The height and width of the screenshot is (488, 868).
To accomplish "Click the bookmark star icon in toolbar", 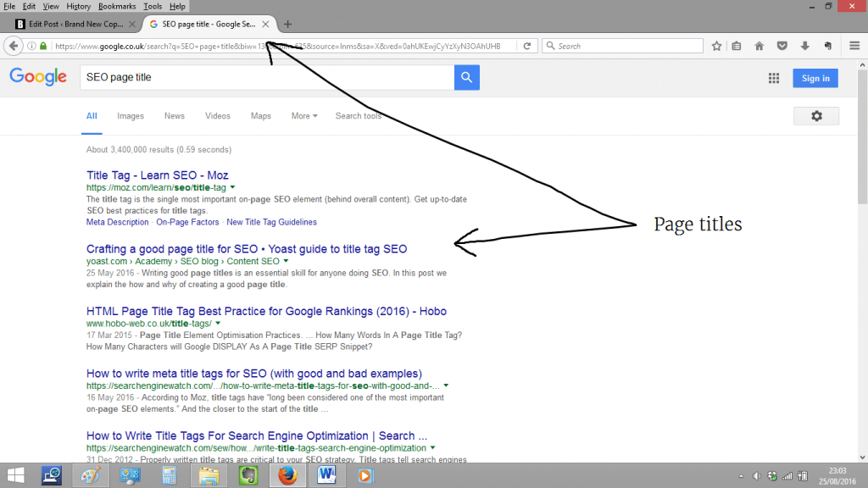I will coord(716,46).
